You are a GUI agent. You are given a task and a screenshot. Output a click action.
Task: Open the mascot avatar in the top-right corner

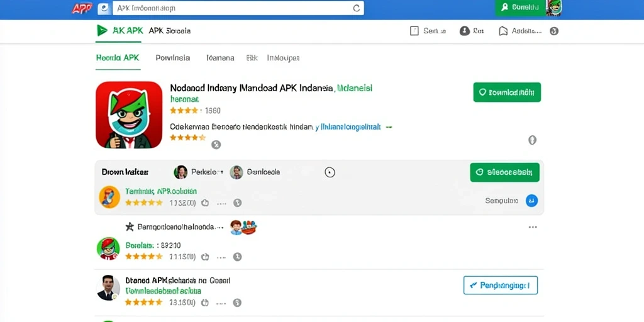(x=553, y=8)
